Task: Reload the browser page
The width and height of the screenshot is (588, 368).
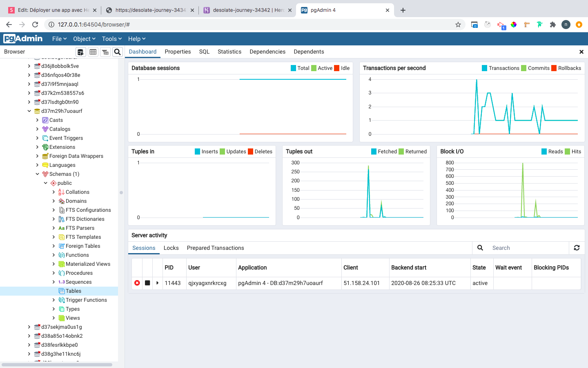Action: pos(35,25)
